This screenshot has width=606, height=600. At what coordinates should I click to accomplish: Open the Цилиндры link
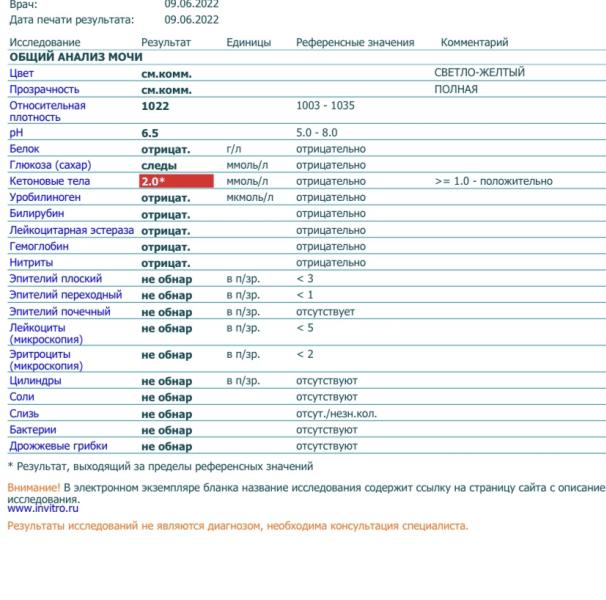[35, 380]
